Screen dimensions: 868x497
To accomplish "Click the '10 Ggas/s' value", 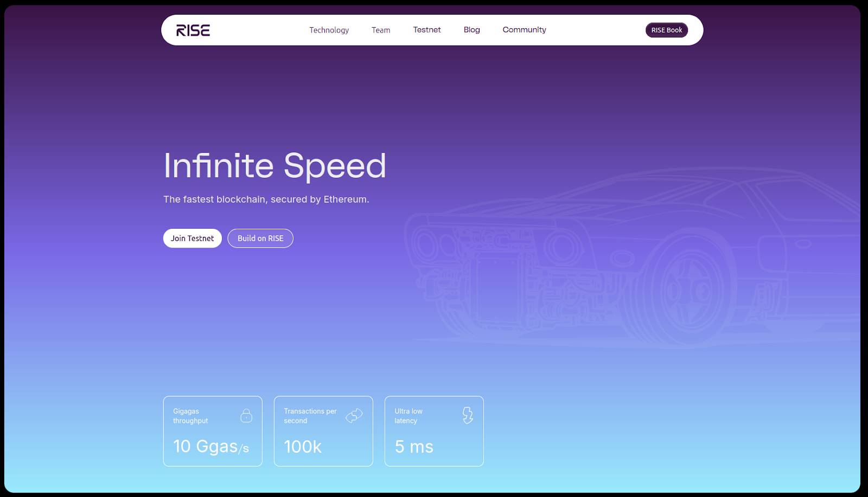I will click(x=211, y=447).
